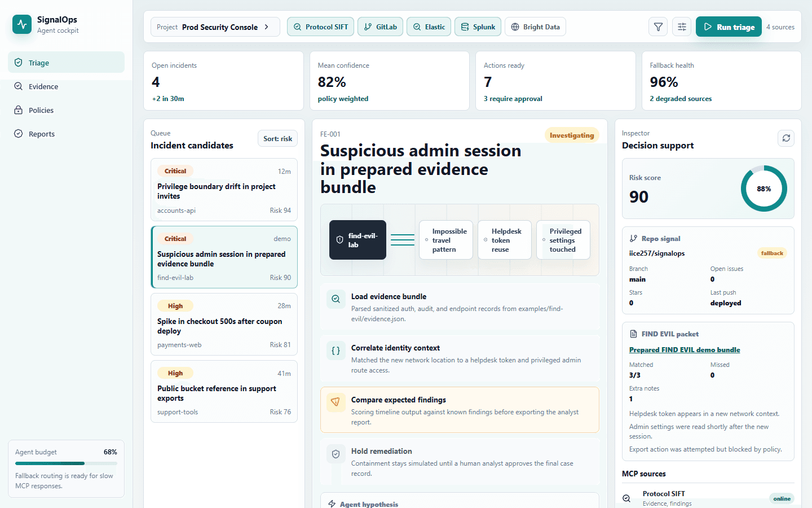Open the filter icon button
812x508 pixels.
[658, 27]
